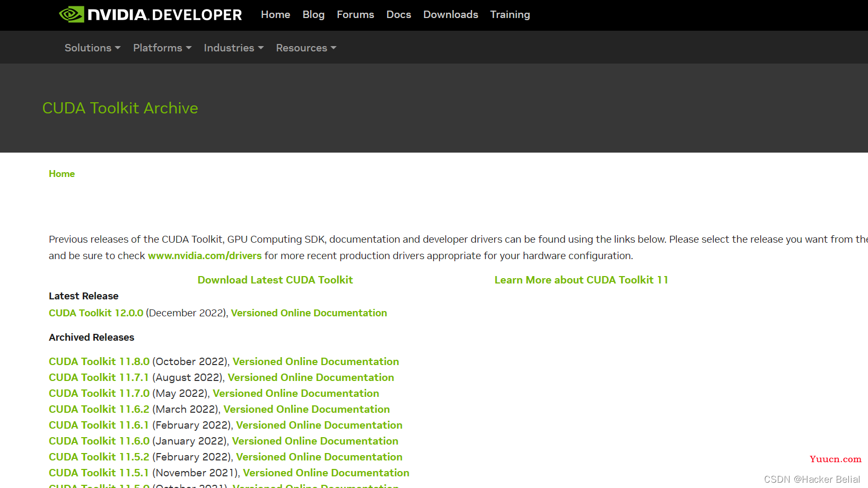Open CUDA Toolkit 11.6.2 link

coord(99,409)
